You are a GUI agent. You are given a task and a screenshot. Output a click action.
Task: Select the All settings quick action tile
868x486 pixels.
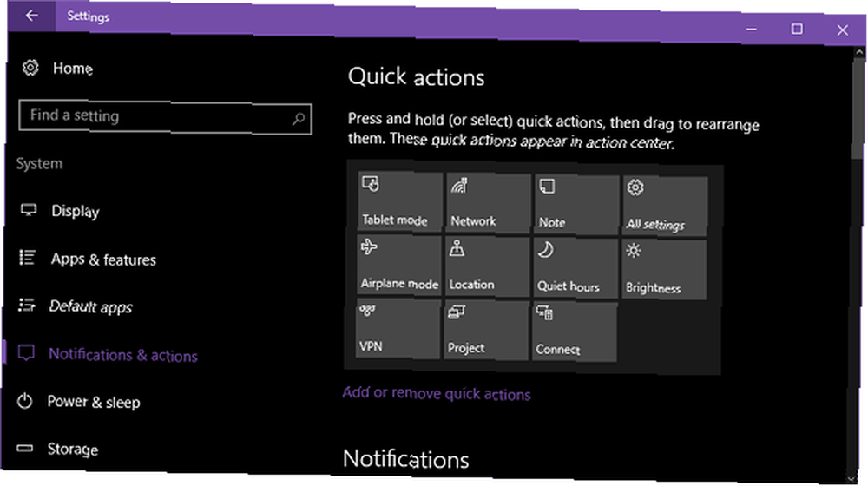pyautogui.click(x=665, y=206)
